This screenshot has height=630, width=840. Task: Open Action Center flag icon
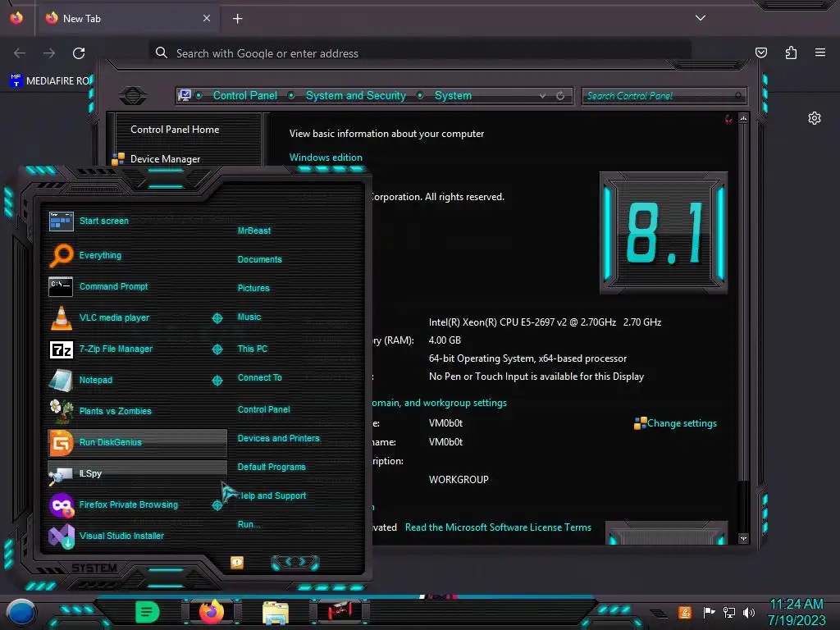tap(709, 612)
